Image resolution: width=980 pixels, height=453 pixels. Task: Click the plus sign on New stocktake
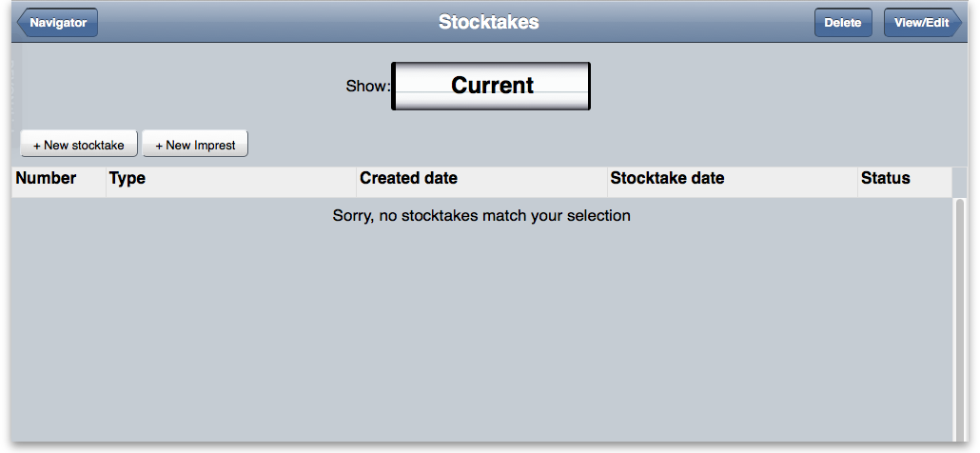[37, 146]
